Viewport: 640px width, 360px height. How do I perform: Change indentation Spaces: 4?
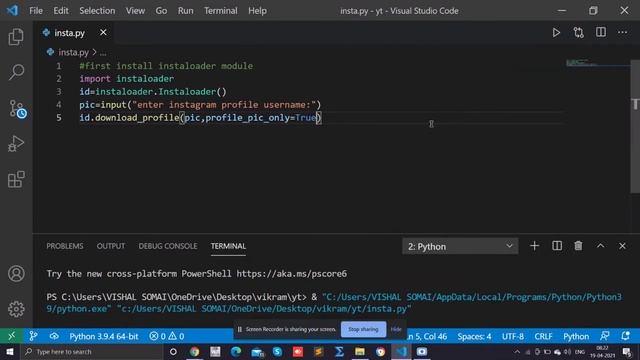[x=474, y=336]
